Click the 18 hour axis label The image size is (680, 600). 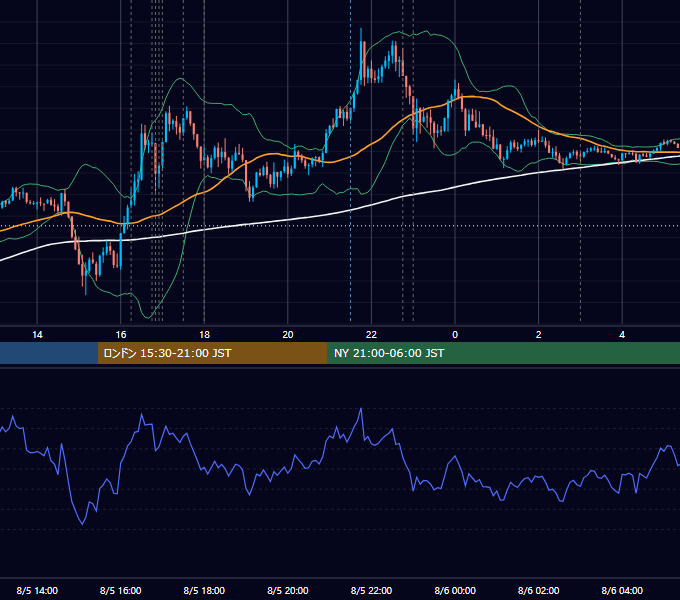point(204,335)
